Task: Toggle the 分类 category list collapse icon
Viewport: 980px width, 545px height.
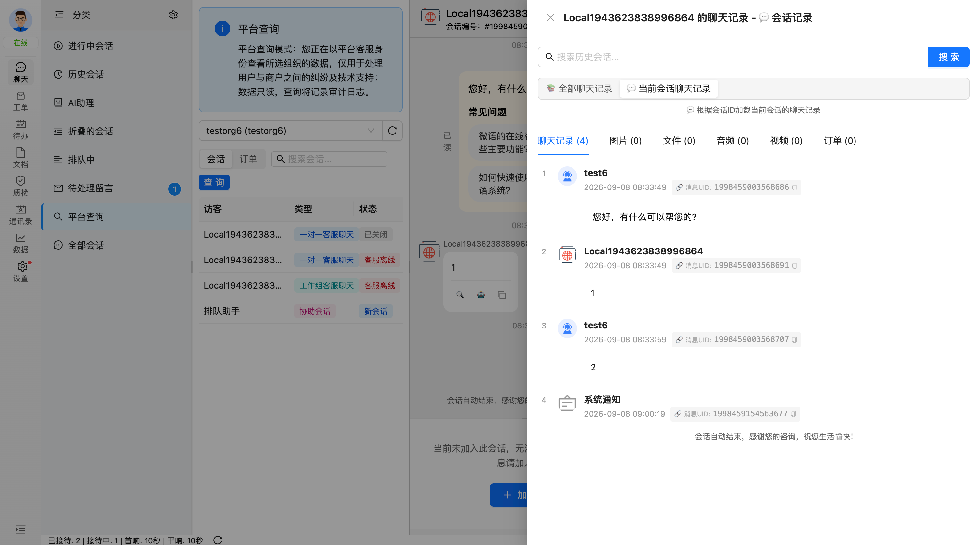Action: tap(59, 15)
